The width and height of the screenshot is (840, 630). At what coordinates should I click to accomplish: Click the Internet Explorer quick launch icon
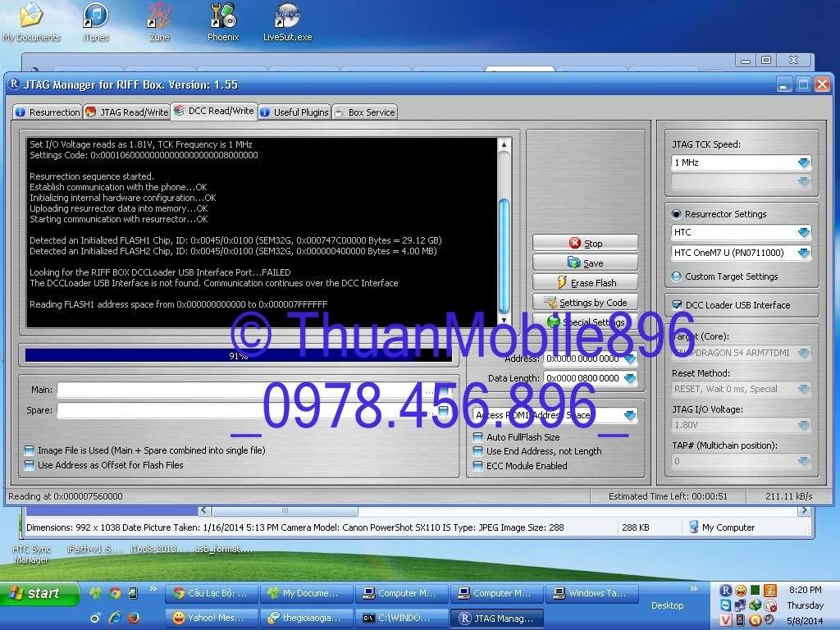(x=115, y=617)
